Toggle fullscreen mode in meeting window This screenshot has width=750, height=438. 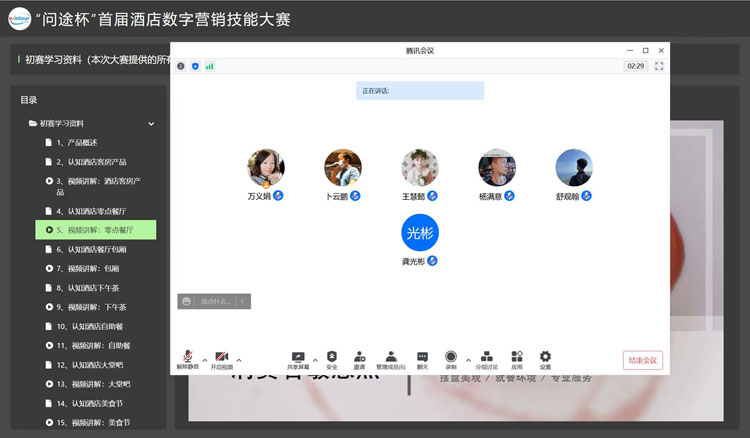pos(659,66)
